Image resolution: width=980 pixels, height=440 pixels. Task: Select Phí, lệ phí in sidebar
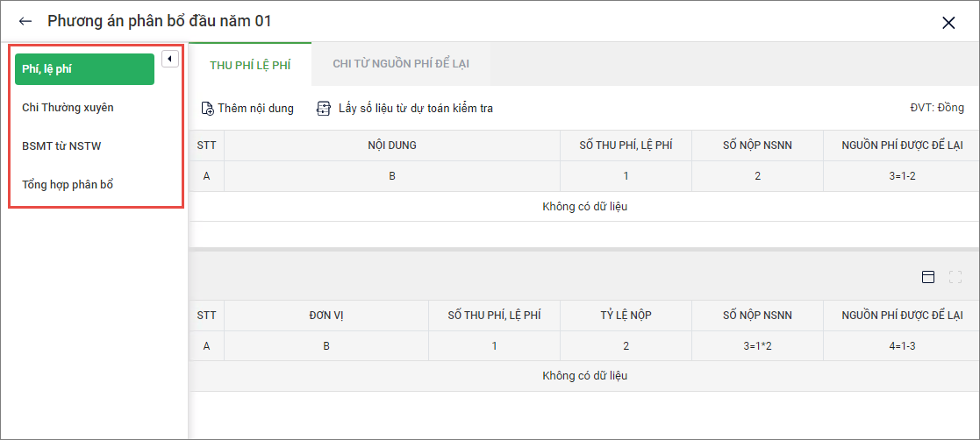[x=84, y=69]
